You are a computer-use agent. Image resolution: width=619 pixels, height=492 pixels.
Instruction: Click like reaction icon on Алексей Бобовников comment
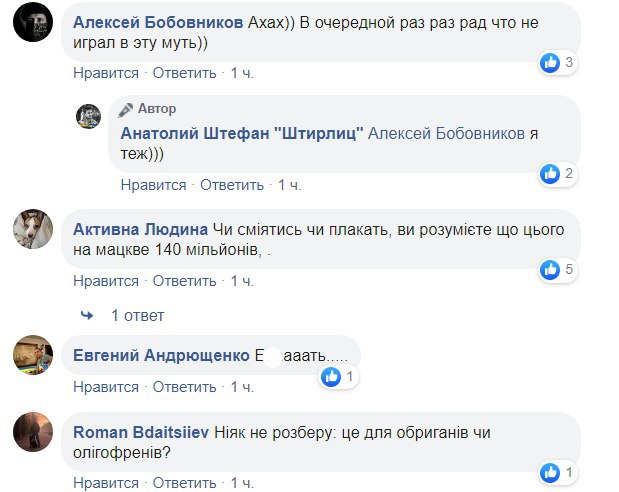point(550,63)
